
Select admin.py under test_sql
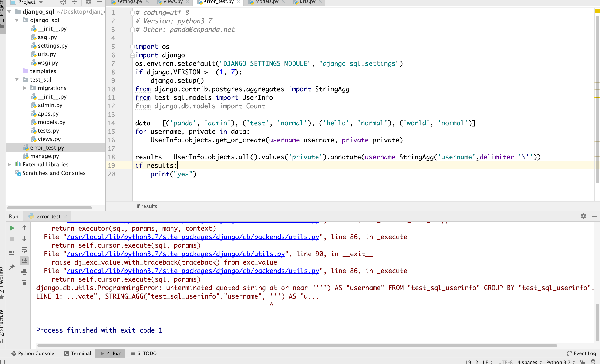(50, 105)
